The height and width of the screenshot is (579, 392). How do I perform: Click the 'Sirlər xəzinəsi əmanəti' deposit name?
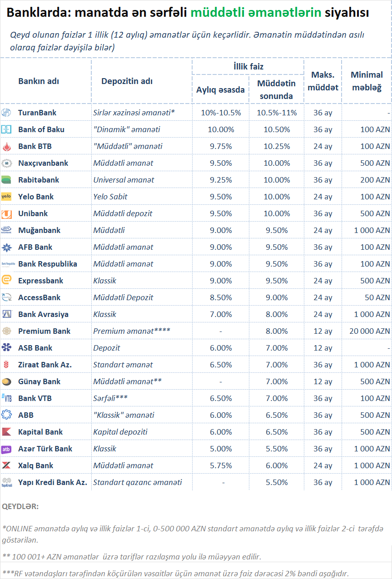[134, 113]
